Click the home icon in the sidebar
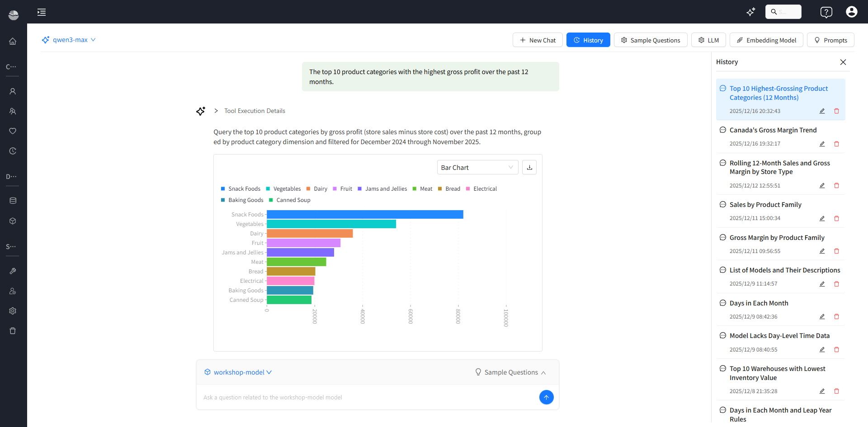This screenshot has width=868, height=427. (x=13, y=41)
